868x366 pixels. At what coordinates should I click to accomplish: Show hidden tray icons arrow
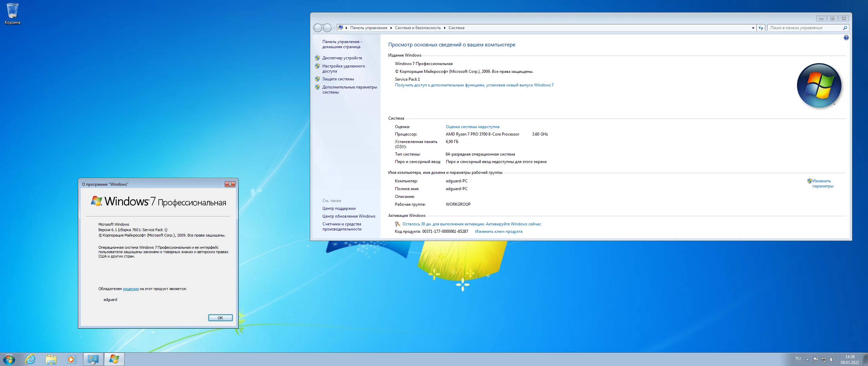[x=807, y=359]
